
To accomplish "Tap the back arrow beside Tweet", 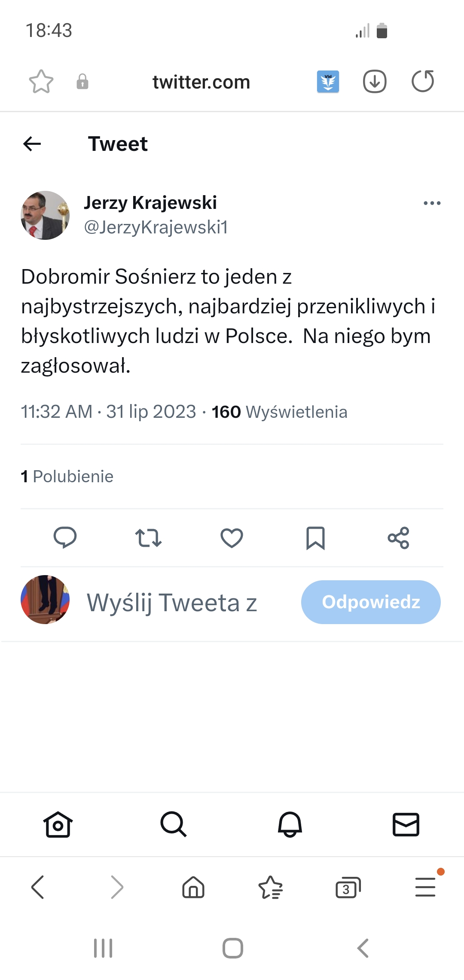I will click(x=32, y=144).
